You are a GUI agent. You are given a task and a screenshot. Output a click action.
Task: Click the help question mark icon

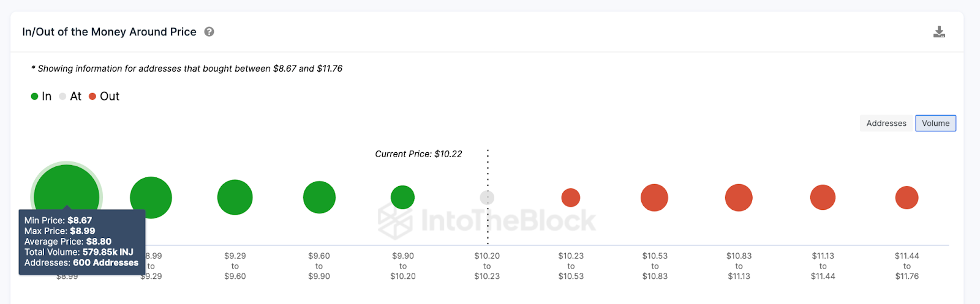[x=209, y=32]
